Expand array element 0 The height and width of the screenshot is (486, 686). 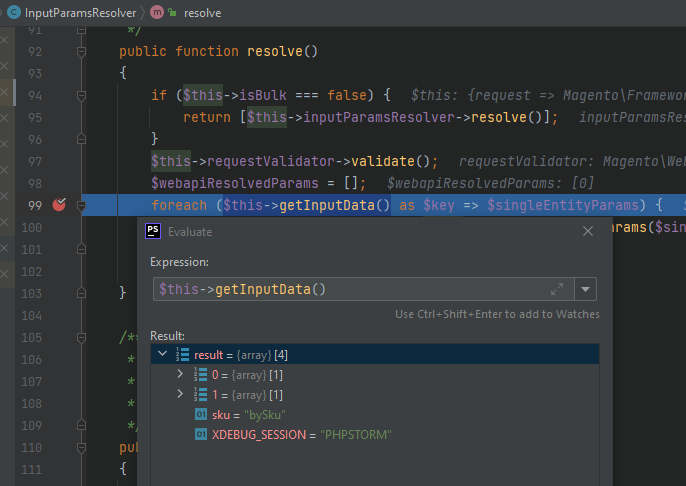click(x=180, y=374)
